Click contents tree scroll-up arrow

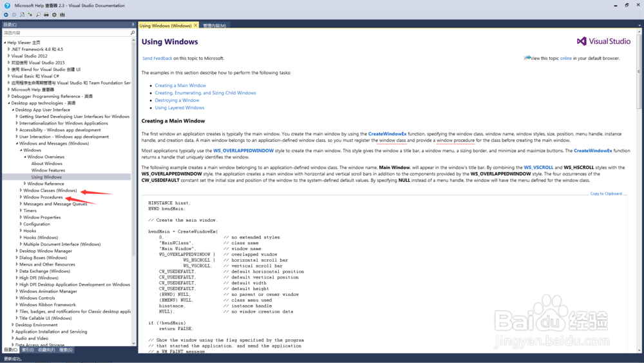133,40
